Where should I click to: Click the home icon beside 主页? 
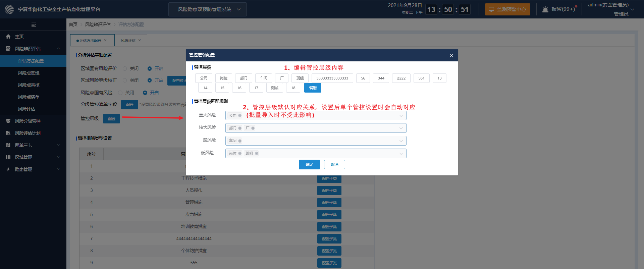(8, 37)
